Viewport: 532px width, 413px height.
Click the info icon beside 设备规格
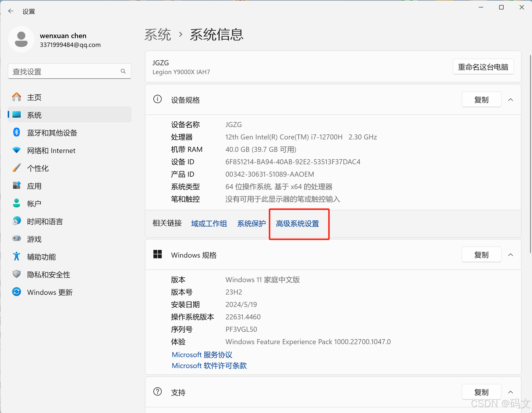pyautogui.click(x=158, y=99)
